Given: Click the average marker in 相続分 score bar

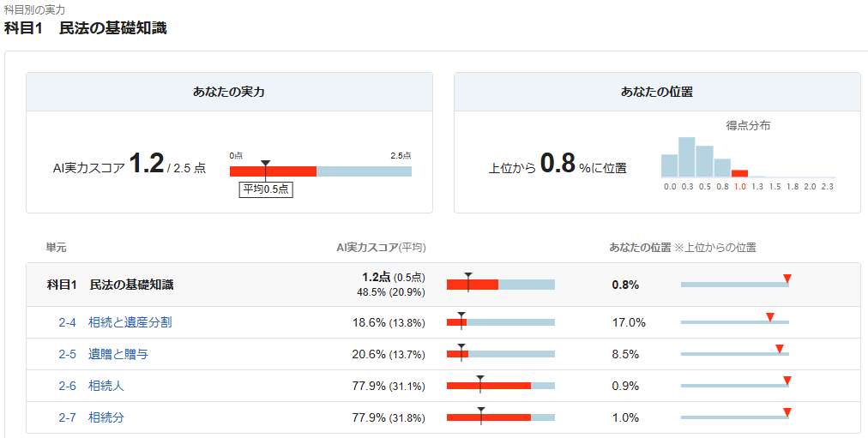Looking at the screenshot, I should coord(481,410).
